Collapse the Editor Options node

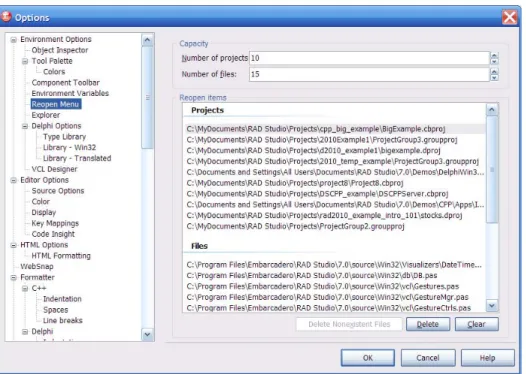pos(13,180)
